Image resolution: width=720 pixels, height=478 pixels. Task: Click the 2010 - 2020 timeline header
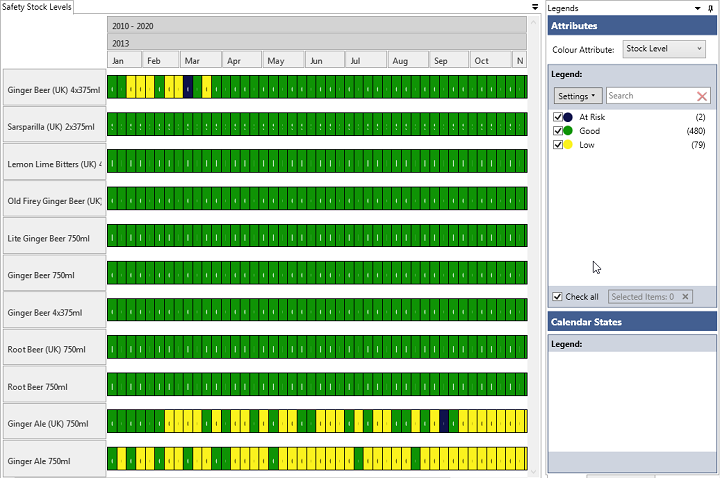(316, 26)
